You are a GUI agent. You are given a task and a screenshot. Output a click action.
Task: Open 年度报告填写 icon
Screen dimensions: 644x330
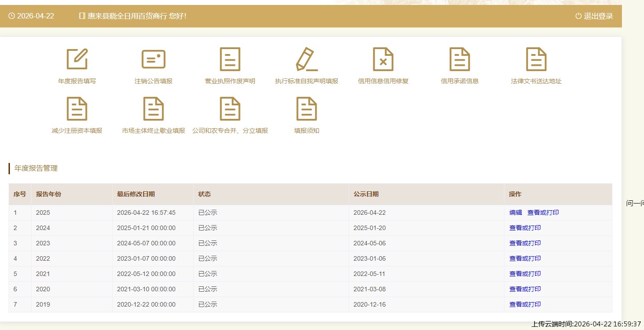pyautogui.click(x=77, y=59)
